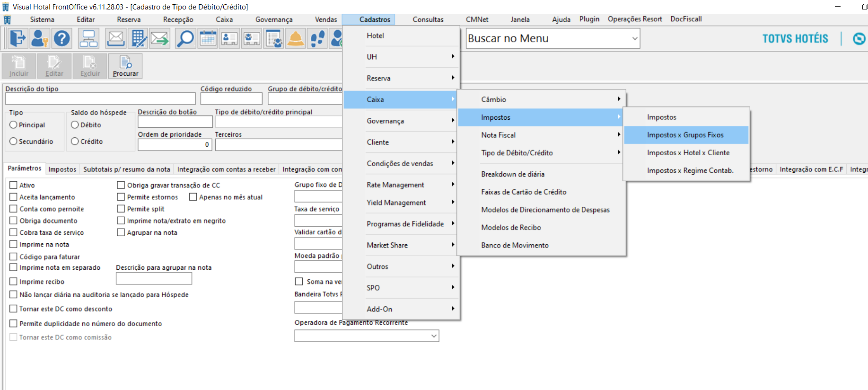Screen dimensions: 868x390
Task: Click the app icon in title bar
Action: click(x=6, y=7)
